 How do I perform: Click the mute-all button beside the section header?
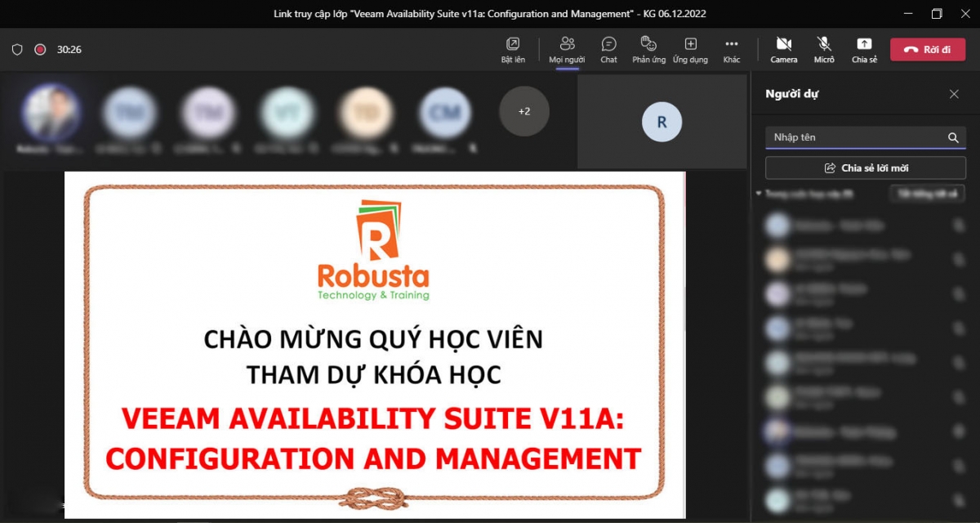(927, 194)
